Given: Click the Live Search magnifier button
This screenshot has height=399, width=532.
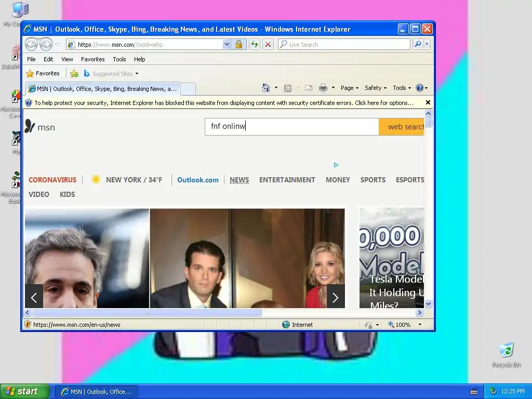Looking at the screenshot, I should tap(418, 44).
